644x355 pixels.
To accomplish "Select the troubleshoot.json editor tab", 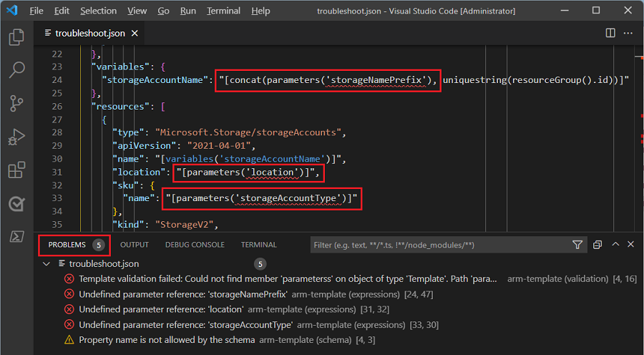I will 89,33.
